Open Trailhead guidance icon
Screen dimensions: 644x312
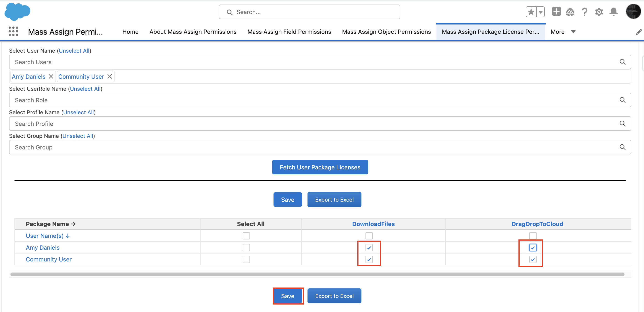click(570, 12)
